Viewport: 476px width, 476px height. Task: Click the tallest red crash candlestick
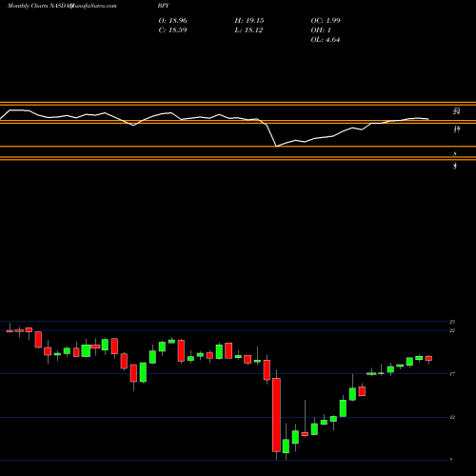(276, 415)
